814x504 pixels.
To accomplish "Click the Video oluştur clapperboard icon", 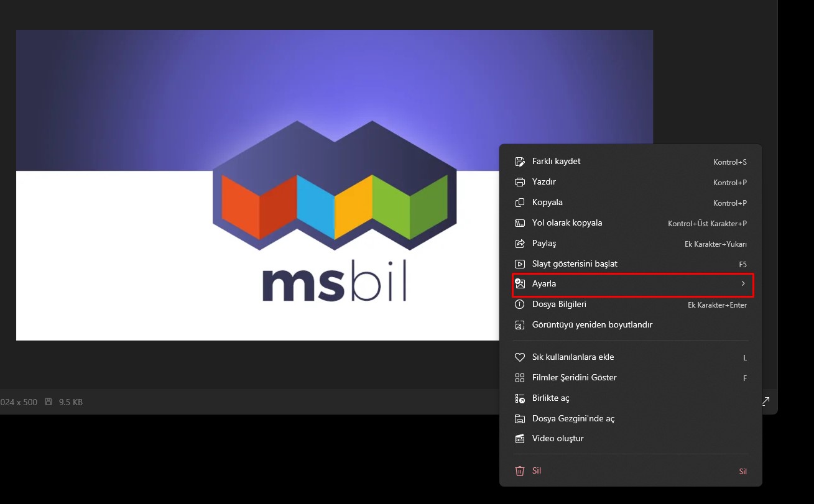I will coord(520,439).
